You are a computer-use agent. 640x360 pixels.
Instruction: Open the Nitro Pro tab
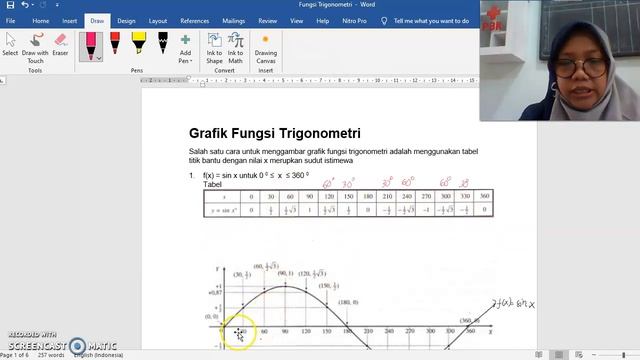pos(354,21)
